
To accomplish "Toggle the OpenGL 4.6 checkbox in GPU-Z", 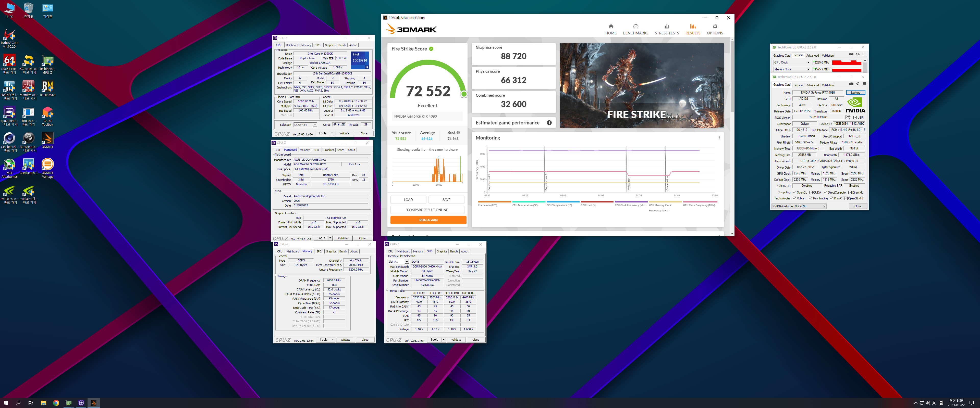I will coord(846,198).
